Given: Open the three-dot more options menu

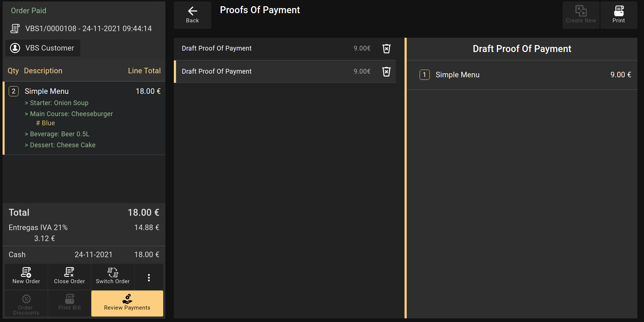Looking at the screenshot, I should (149, 277).
